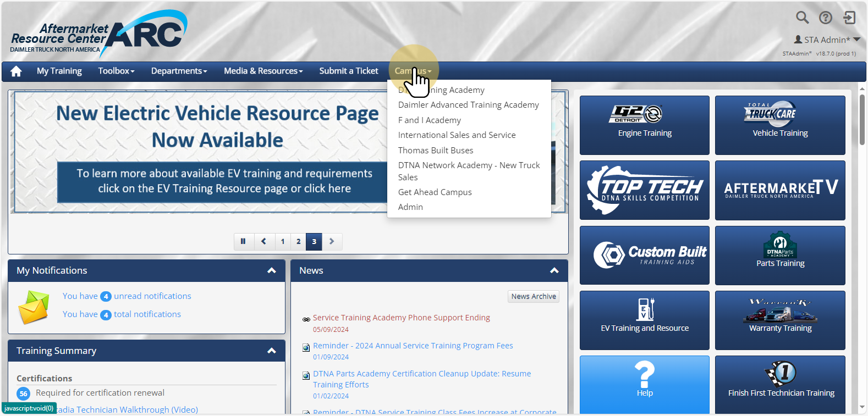This screenshot has height=416, width=868.
Task: Open the Warranty Training tile
Action: tap(780, 320)
